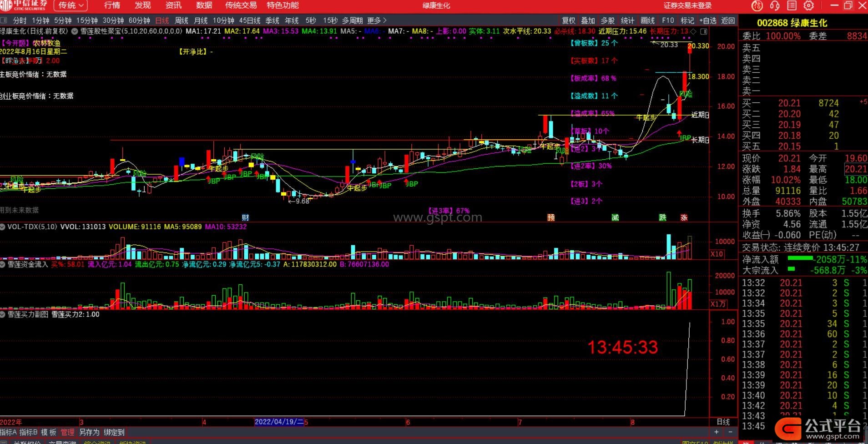The width and height of the screenshot is (868, 444).
Task: Select the 指标B tab
Action: pos(29,432)
